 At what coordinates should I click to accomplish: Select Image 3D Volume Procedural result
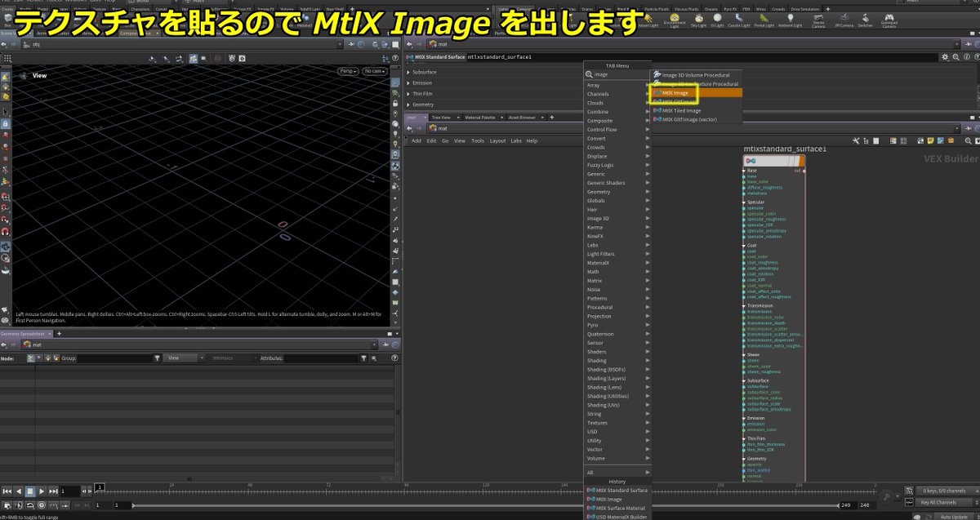click(697, 75)
